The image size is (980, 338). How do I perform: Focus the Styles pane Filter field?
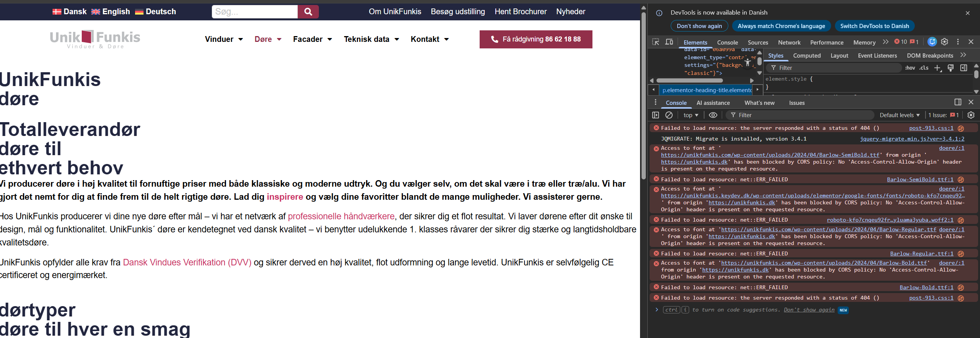[x=834, y=68]
